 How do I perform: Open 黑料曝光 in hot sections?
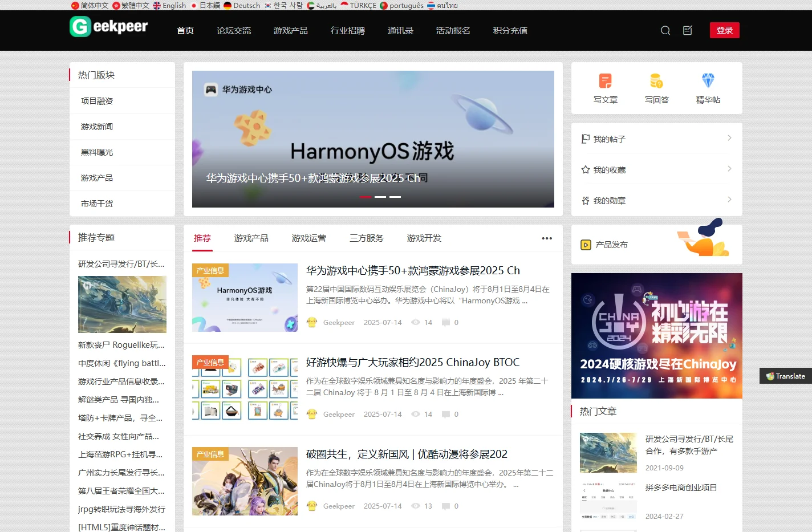(97, 152)
